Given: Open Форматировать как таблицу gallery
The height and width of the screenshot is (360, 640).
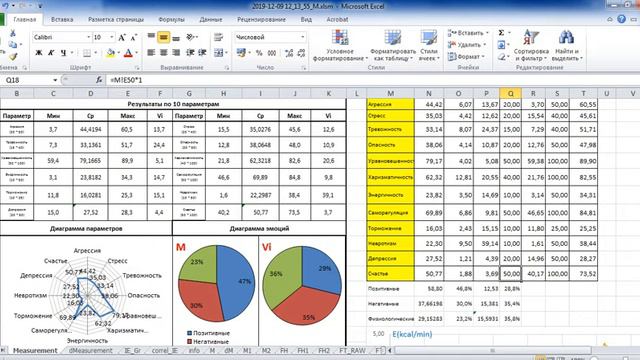Looking at the screenshot, I should 392,45.
